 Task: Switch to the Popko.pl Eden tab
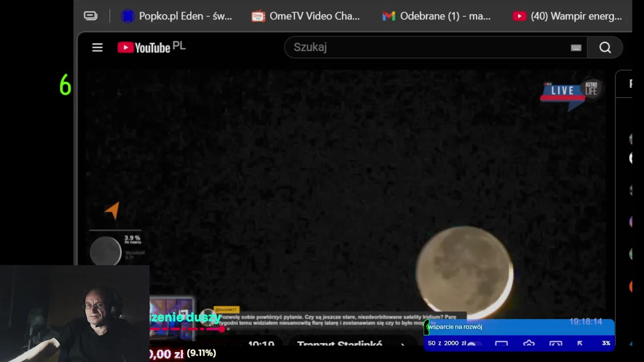tap(177, 16)
